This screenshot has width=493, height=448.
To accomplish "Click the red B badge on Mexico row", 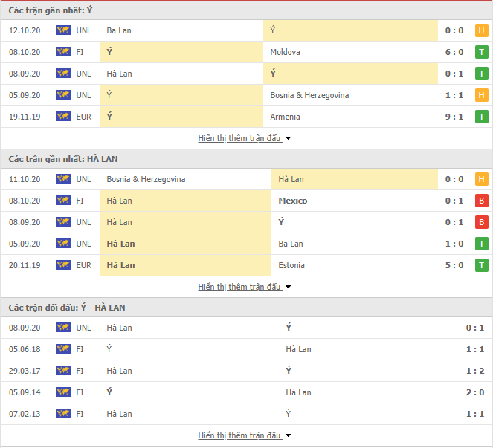I will coord(481,201).
